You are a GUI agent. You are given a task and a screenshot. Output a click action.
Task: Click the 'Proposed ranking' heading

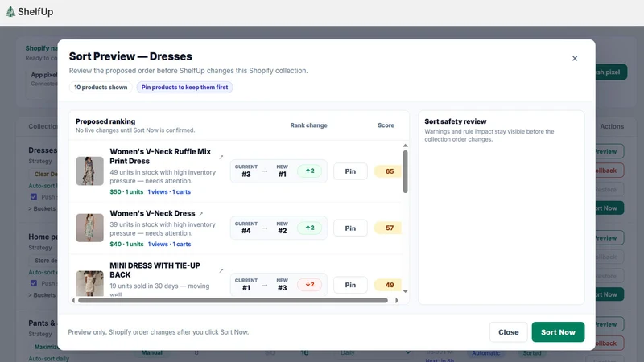[105, 121]
